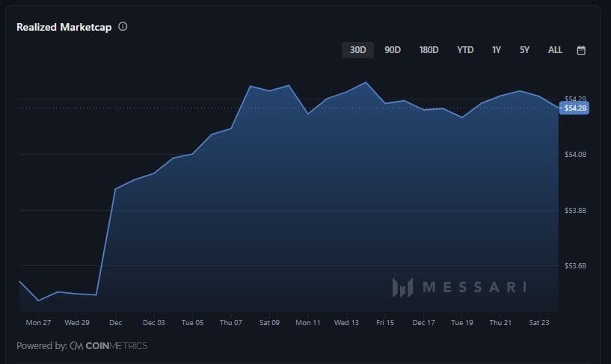
Task: Click the Sat 23 axis date label
Action: [540, 323]
